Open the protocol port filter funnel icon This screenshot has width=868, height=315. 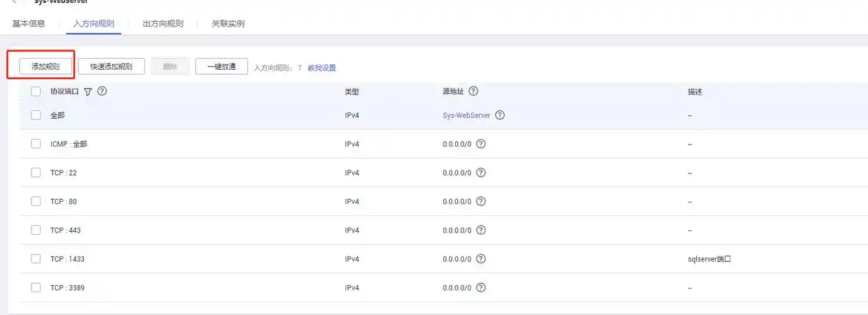pos(88,91)
